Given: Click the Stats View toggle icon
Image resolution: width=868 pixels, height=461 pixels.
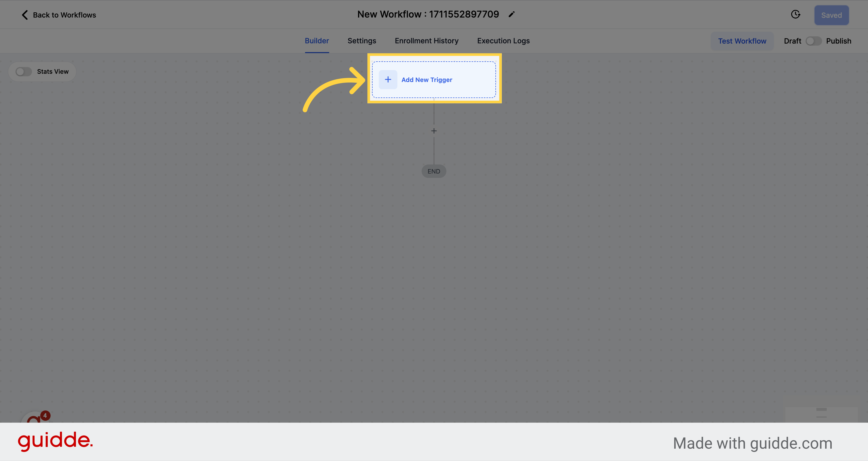Looking at the screenshot, I should tap(23, 71).
